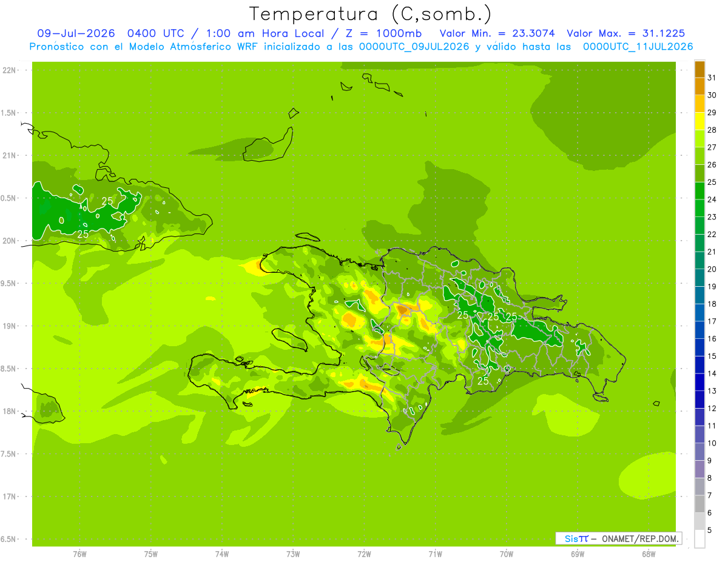Click the '18N' latitude axis label
Image resolution: width=728 pixels, height=562 pixels.
coord(8,412)
